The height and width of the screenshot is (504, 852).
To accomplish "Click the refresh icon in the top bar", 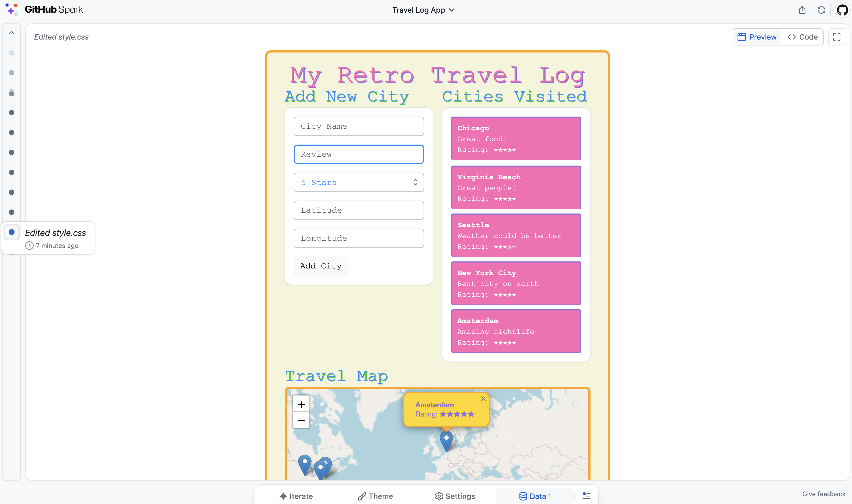I will tap(822, 10).
